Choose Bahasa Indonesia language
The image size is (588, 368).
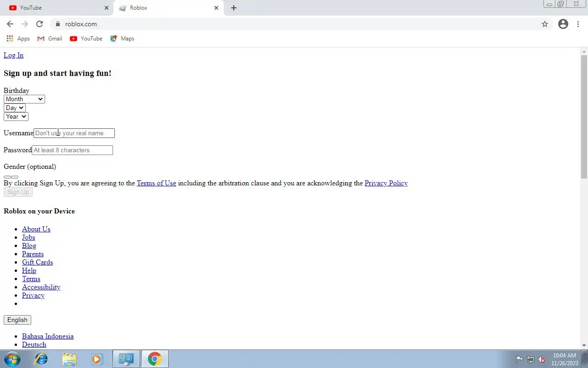pos(48,336)
